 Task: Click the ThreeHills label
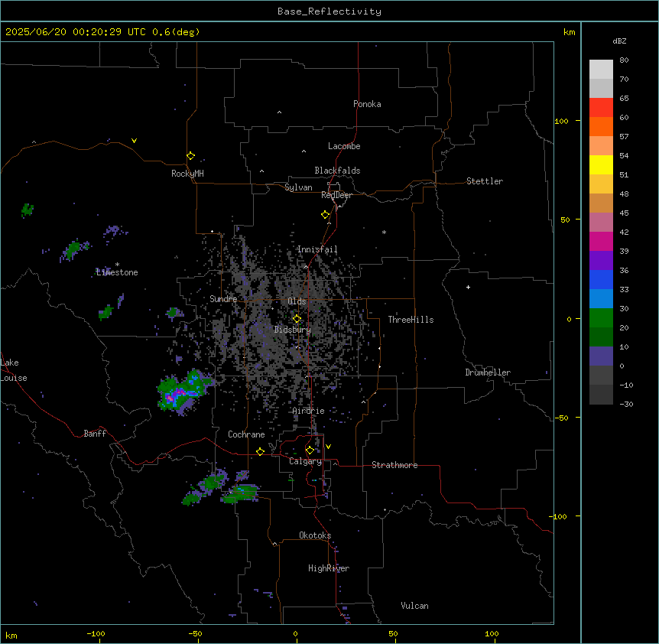pos(411,320)
